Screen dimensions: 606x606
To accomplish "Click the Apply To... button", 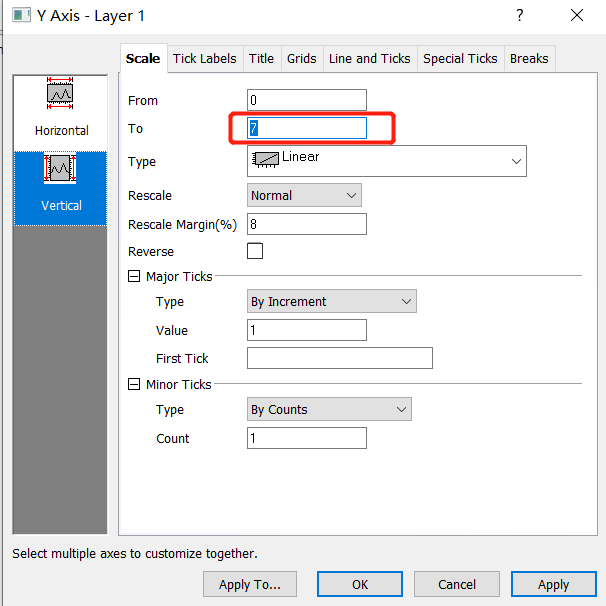I will [x=250, y=584].
